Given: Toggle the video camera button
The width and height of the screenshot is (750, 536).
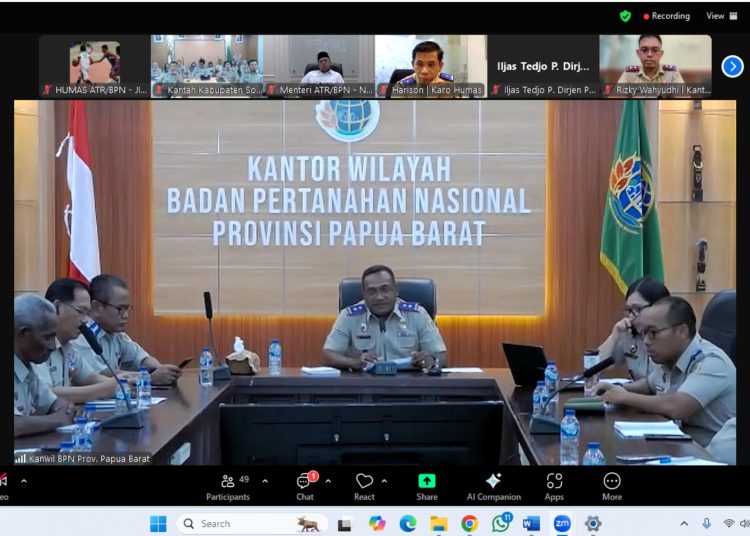Looking at the screenshot, I should (4, 487).
